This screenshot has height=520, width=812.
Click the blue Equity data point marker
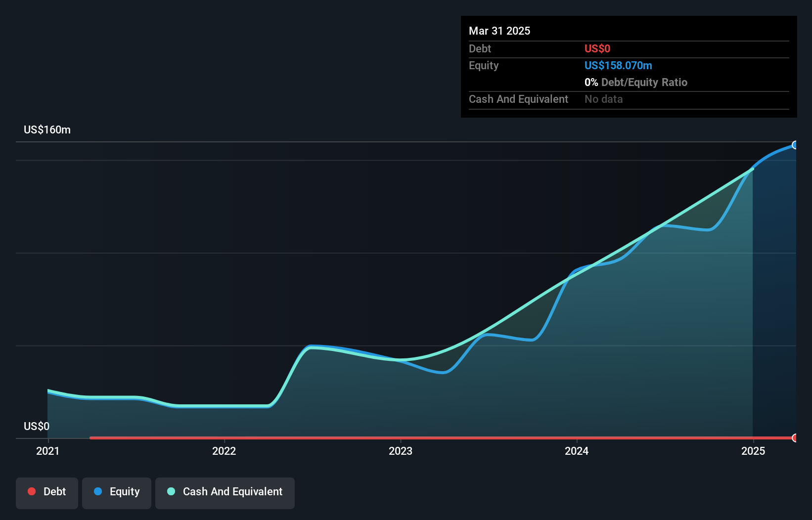[795, 145]
